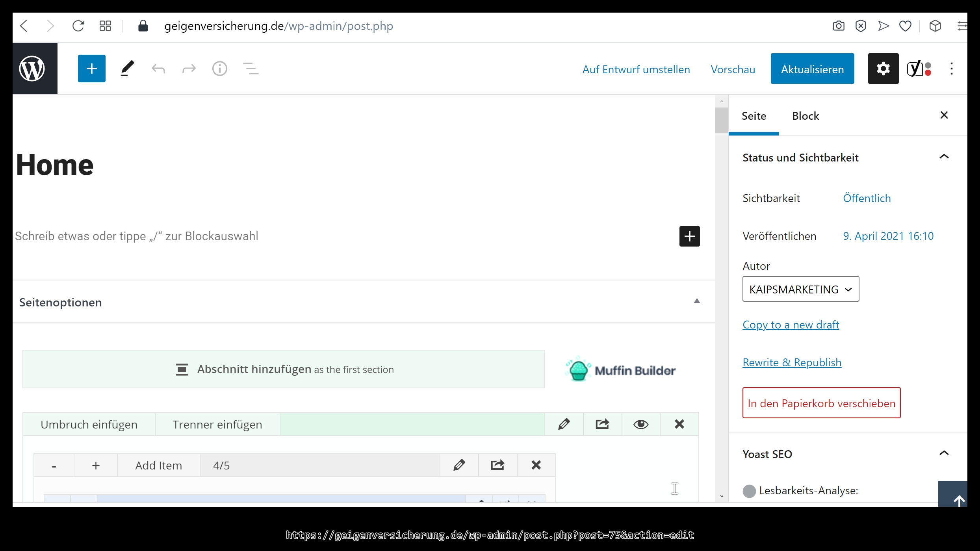Click the Home page title
980x551 pixels.
click(55, 165)
